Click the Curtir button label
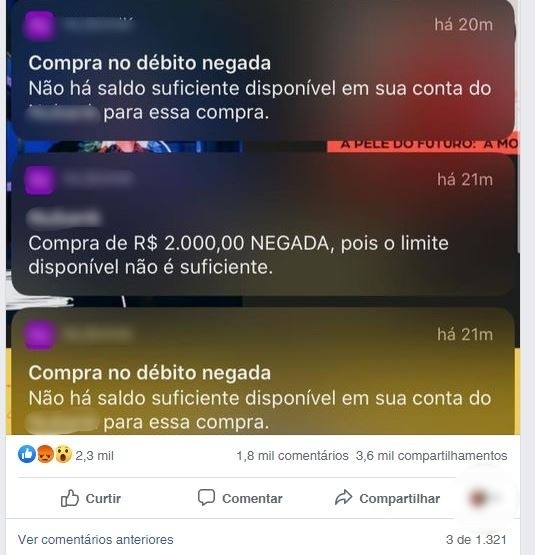The image size is (535, 555). 103,498
